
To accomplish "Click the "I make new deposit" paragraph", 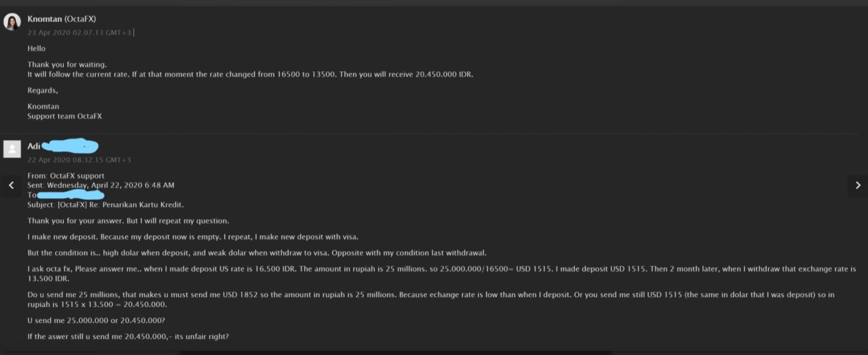I will [x=193, y=237].
